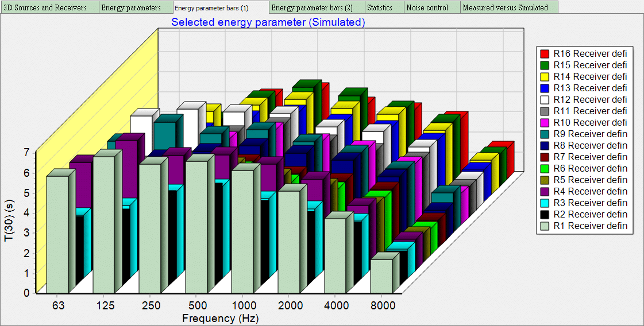Screen dimensions: 644x326
Task: Click the magenta R10 legend swatch
Action: pos(545,122)
